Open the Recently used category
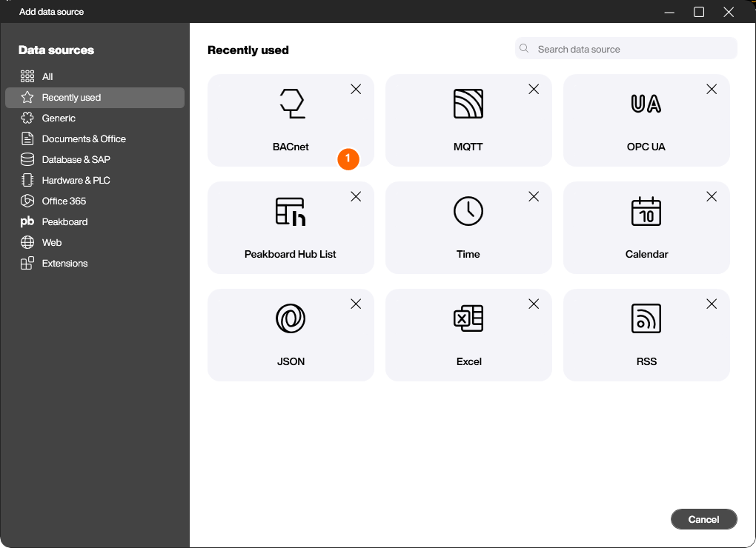The height and width of the screenshot is (548, 756). click(95, 97)
